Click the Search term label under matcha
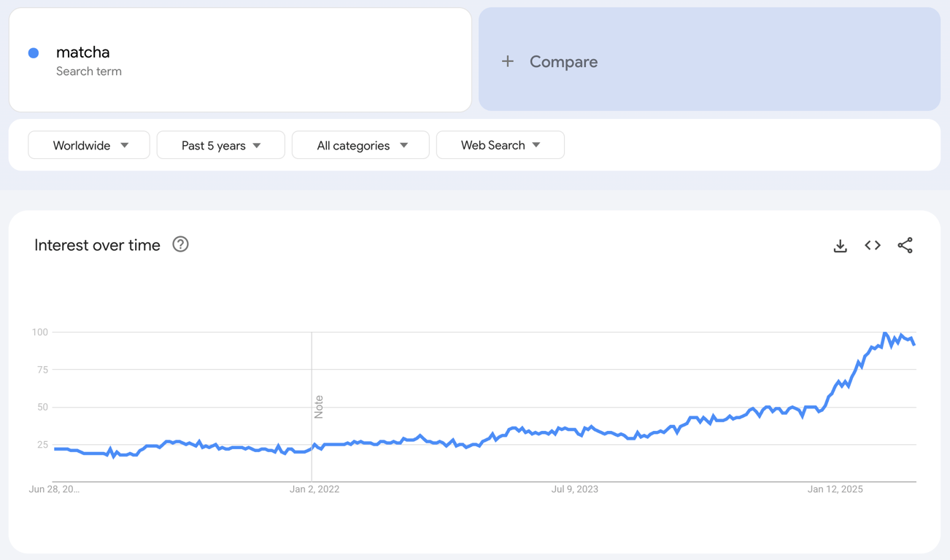This screenshot has height=560, width=950. (x=89, y=71)
